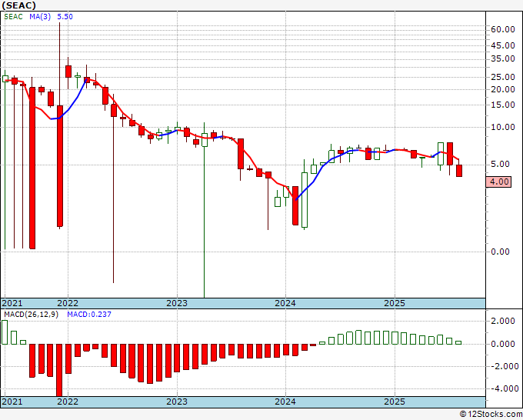
Task: Click the 20.00 price axis label
Action: (x=503, y=89)
